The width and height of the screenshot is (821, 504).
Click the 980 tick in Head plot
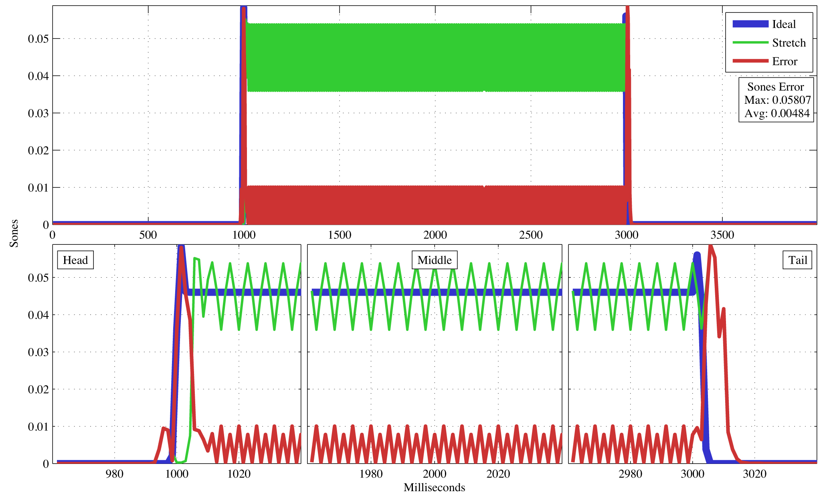click(114, 474)
